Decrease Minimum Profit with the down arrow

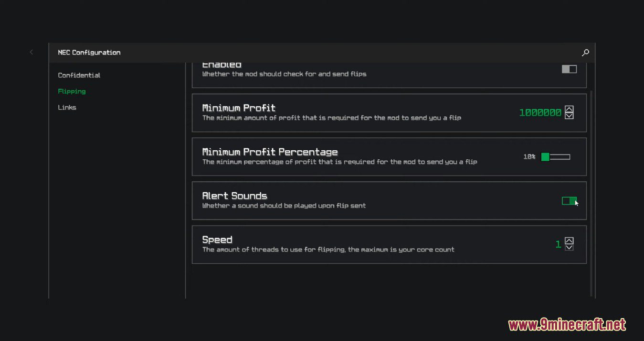(569, 116)
